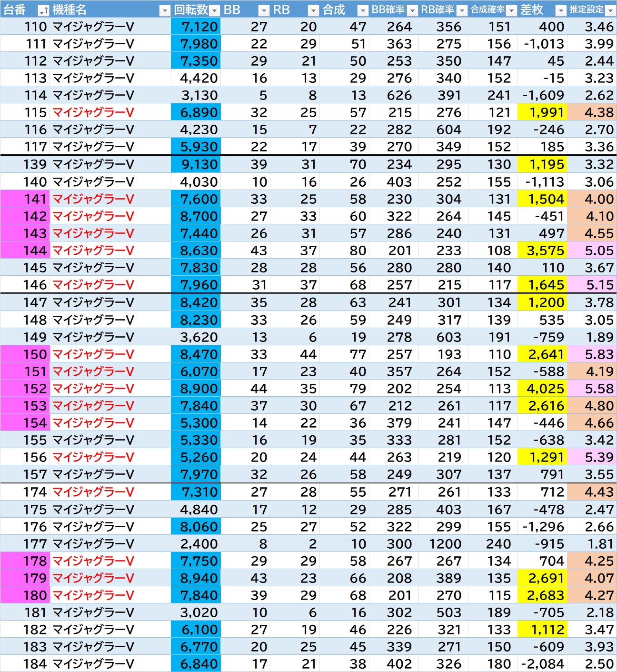Open the RB column filter dropdown

click(313, 10)
